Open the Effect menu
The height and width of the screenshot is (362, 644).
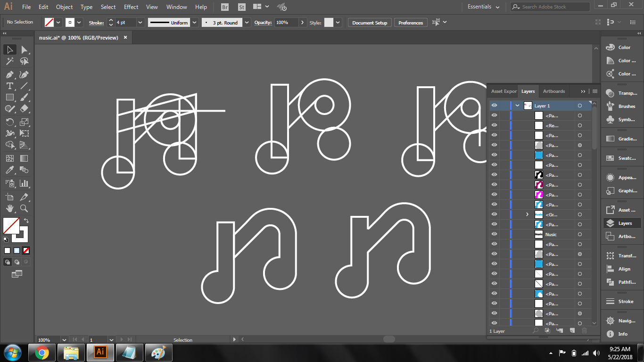click(x=131, y=7)
